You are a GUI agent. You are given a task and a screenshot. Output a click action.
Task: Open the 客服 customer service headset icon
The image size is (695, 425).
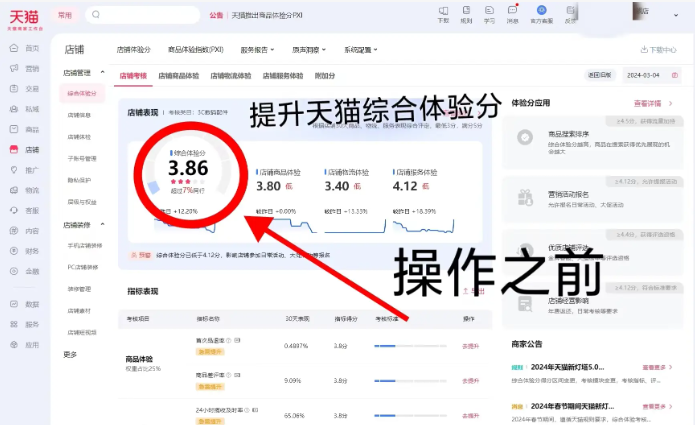14,210
